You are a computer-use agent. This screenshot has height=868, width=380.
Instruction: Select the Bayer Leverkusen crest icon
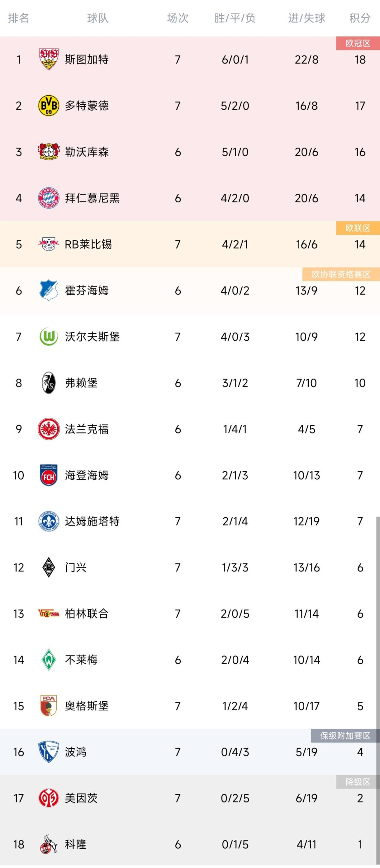point(48,152)
